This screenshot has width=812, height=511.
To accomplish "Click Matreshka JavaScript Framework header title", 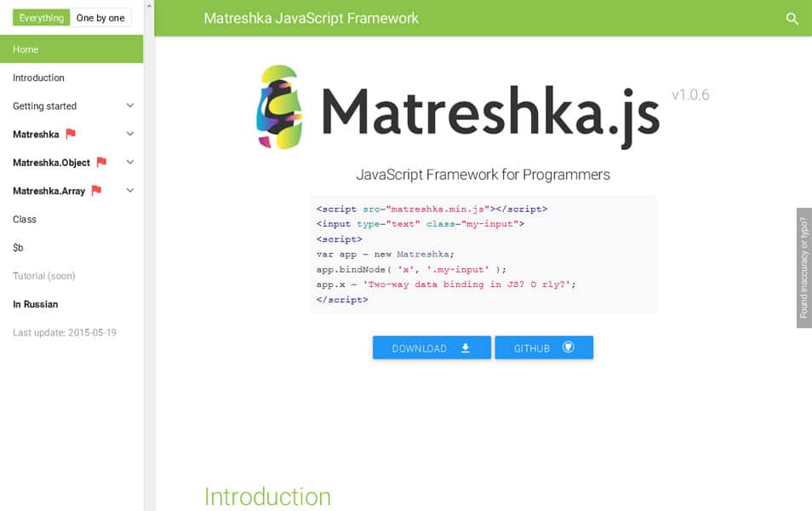I will [x=312, y=18].
